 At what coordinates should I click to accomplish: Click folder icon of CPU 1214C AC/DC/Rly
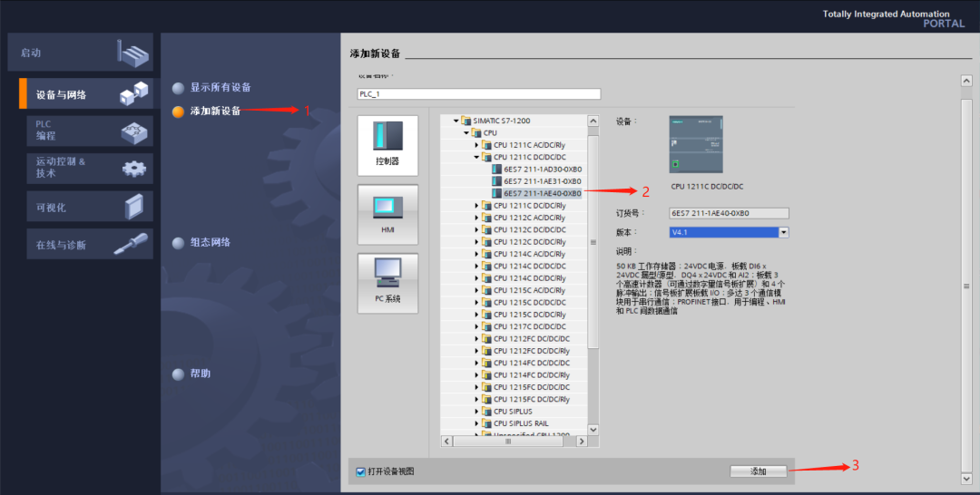487,254
